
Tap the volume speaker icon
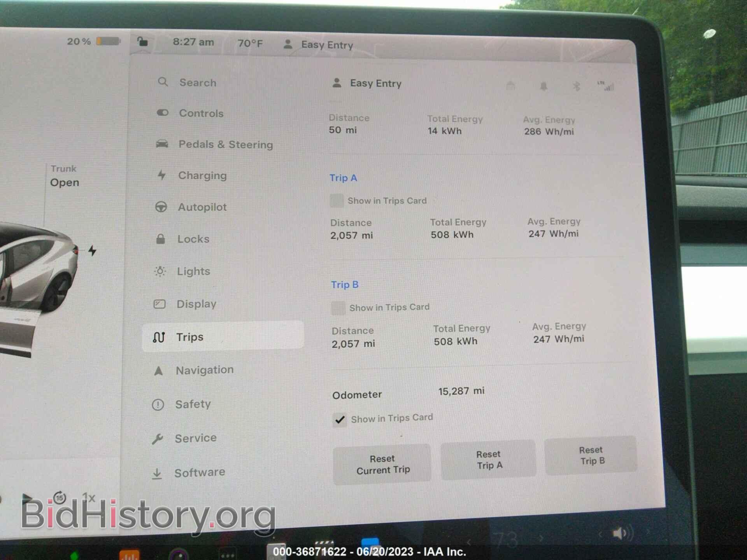pos(622,533)
